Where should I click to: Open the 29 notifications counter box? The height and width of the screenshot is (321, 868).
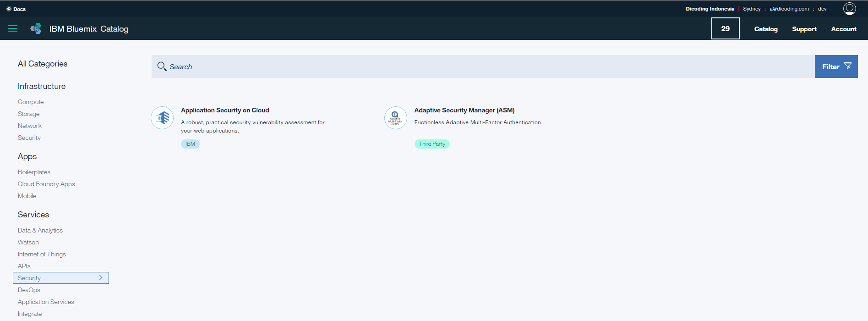tap(725, 28)
